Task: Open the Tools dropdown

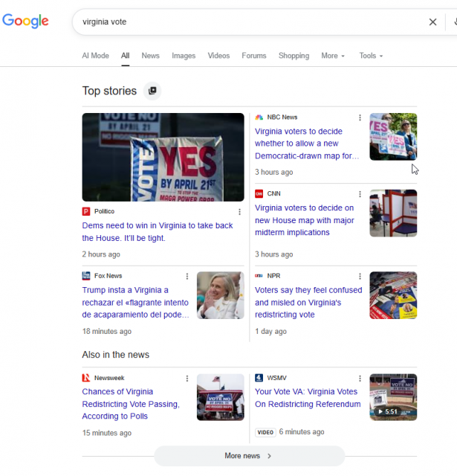Action: (x=371, y=56)
